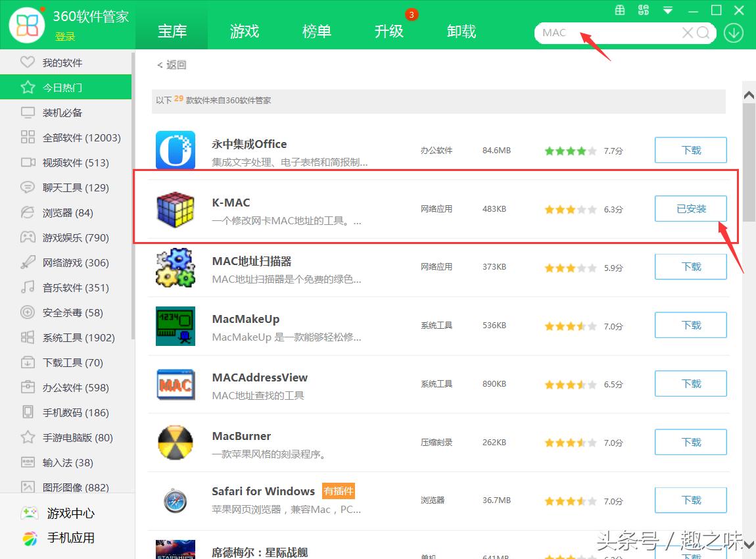Click the download manager circle icon

pos(733,32)
